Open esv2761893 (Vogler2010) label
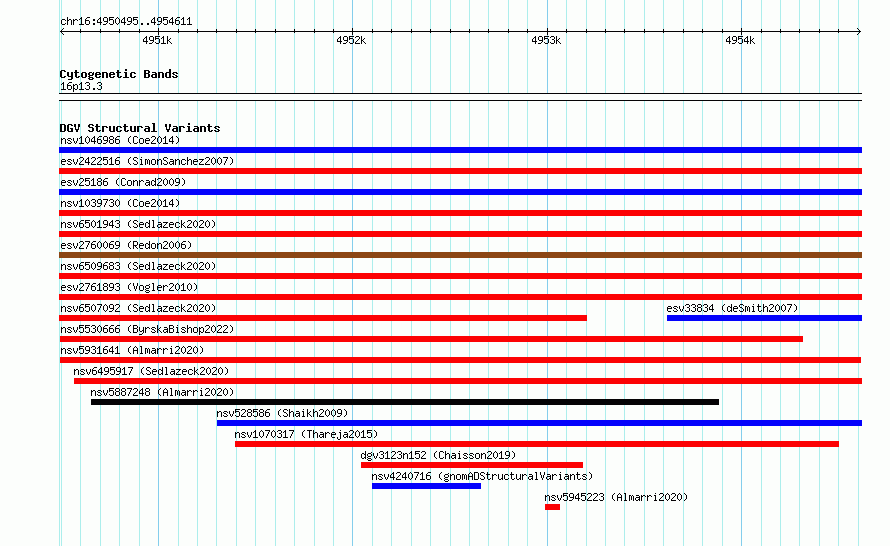 pos(129,287)
